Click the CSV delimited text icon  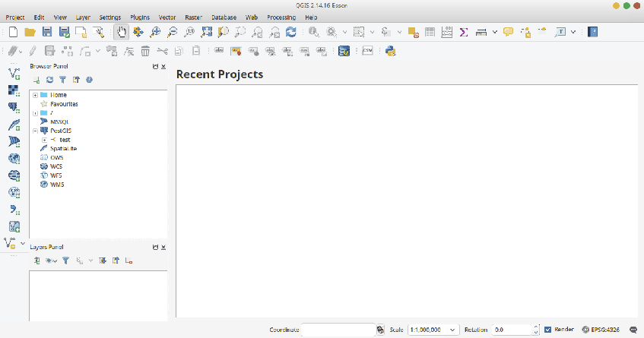[367, 51]
